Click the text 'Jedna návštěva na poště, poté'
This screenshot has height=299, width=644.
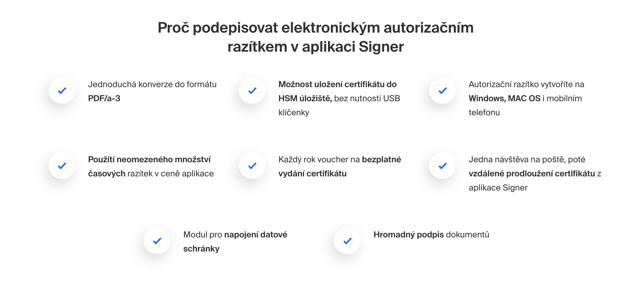(x=527, y=159)
